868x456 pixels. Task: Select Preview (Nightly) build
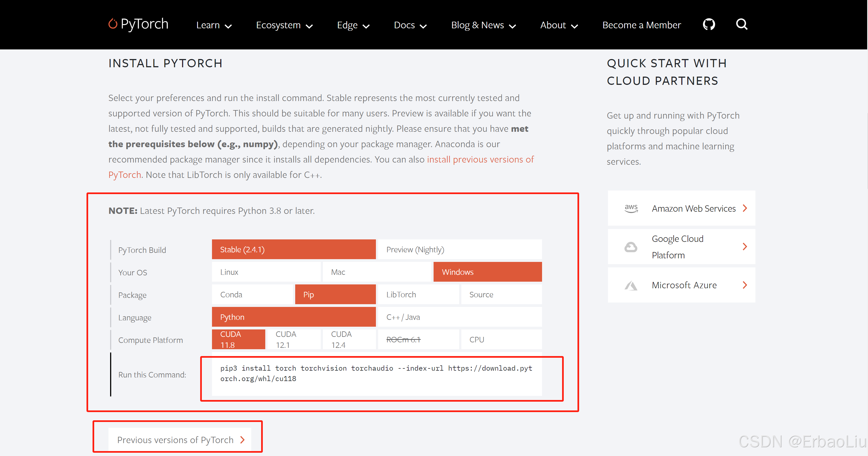(460, 250)
